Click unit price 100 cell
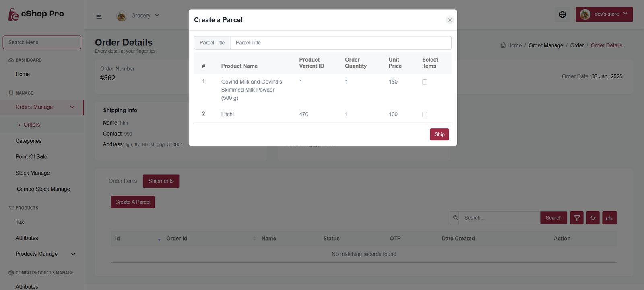 (393, 115)
